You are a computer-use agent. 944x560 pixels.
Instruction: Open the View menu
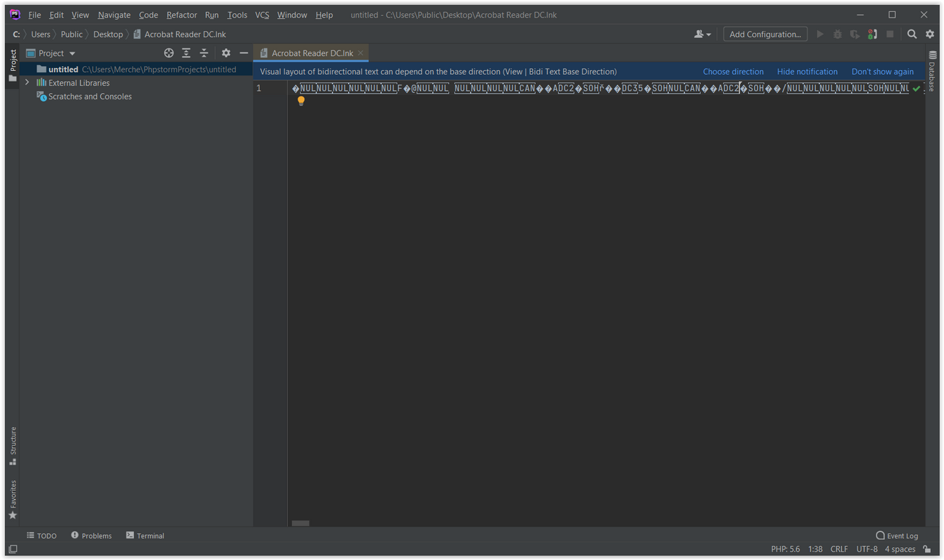81,15
